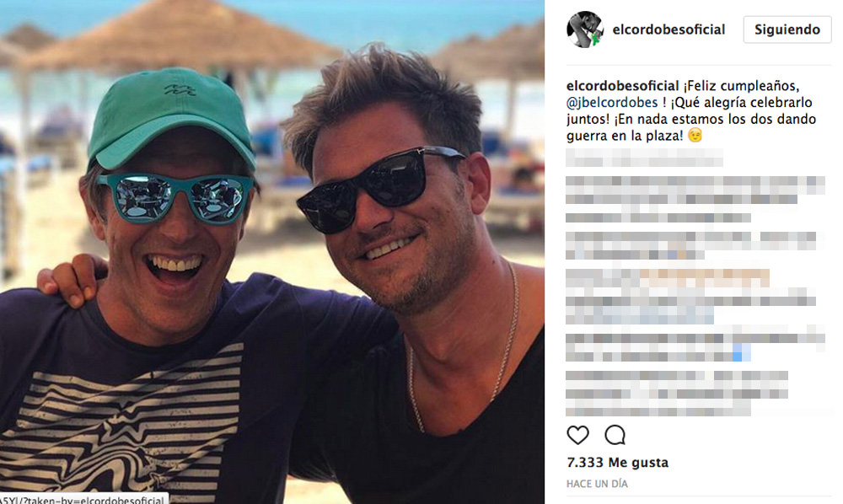Screen dimensions: 843x504
Task: Open the @jbelcordobes mention link
Action: tap(612, 103)
